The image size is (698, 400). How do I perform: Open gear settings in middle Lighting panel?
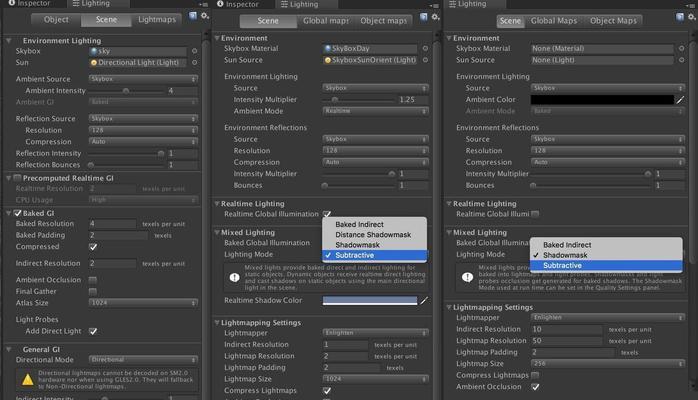click(435, 17)
